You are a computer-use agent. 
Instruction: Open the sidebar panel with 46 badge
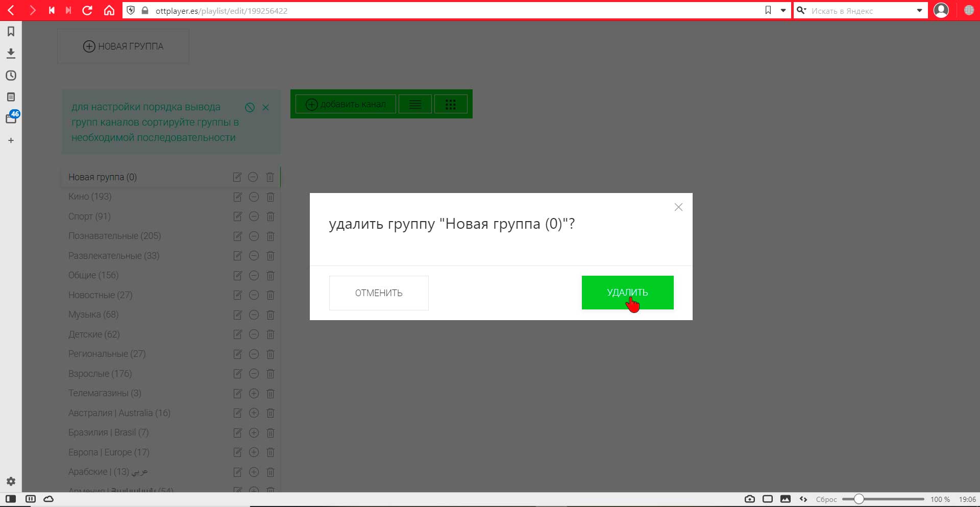pos(11,118)
